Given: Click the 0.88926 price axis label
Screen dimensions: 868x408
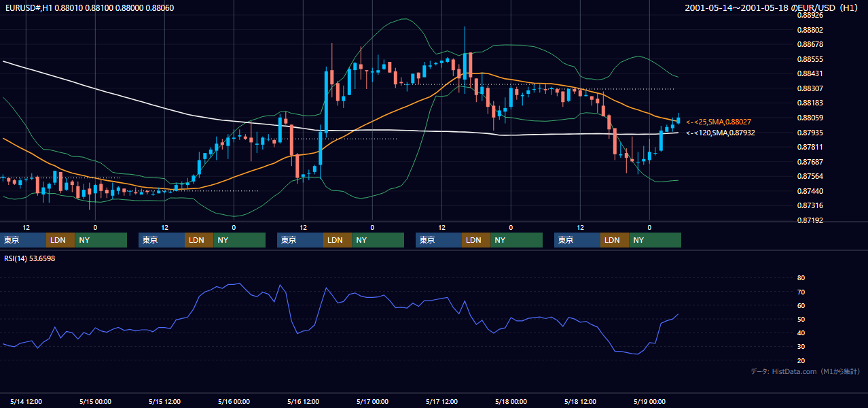Looking at the screenshot, I should [x=809, y=15].
